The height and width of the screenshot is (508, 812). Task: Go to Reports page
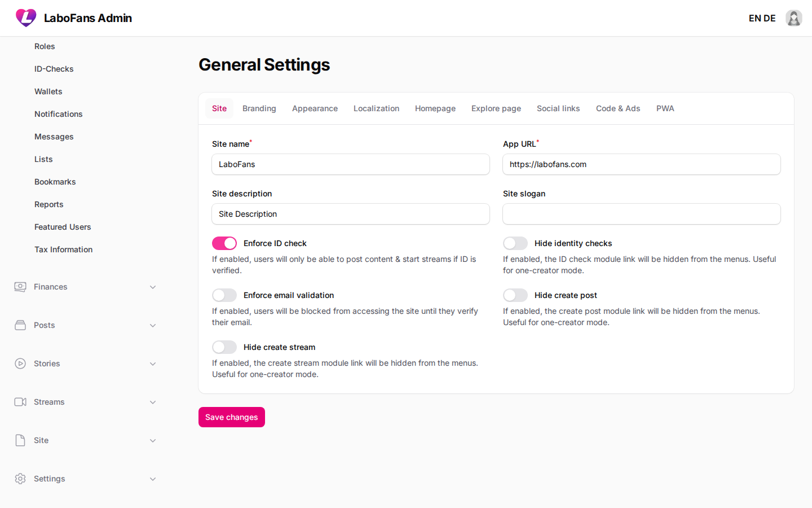(x=49, y=204)
